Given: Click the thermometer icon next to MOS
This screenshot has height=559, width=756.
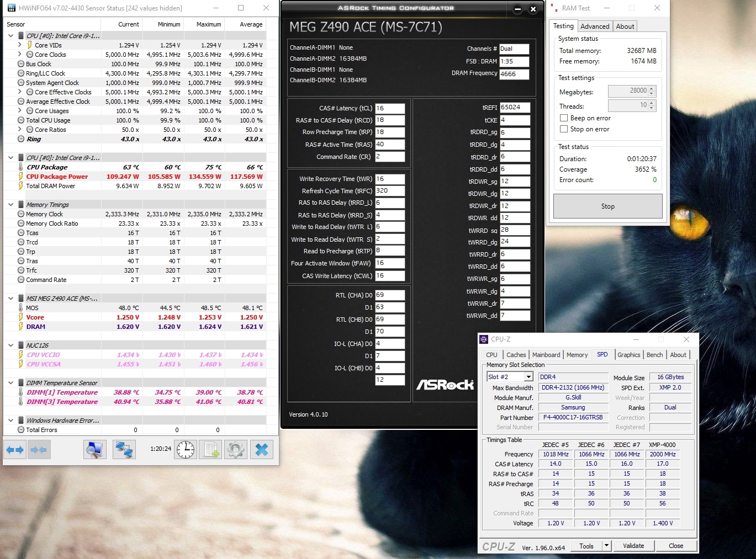Looking at the screenshot, I should 21,308.
